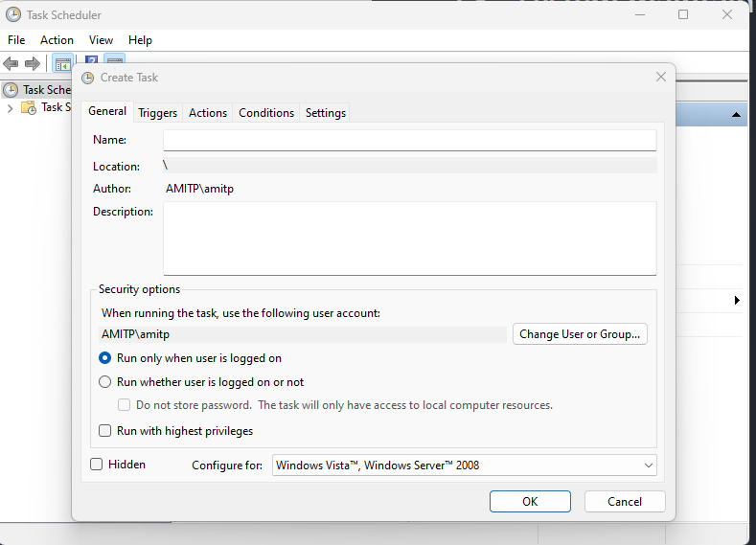Screen dimensions: 756x545
Task: Open the Action menu in the menu bar
Action: pos(57,40)
